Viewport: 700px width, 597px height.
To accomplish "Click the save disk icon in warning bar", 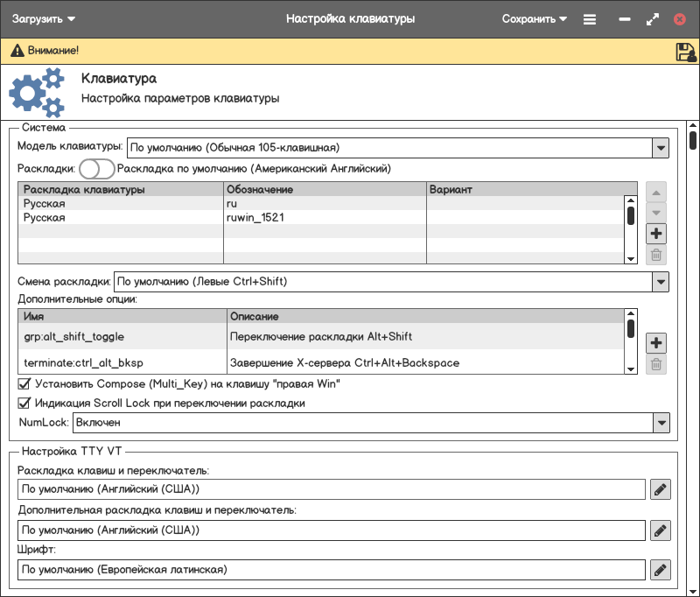I will 685,52.
